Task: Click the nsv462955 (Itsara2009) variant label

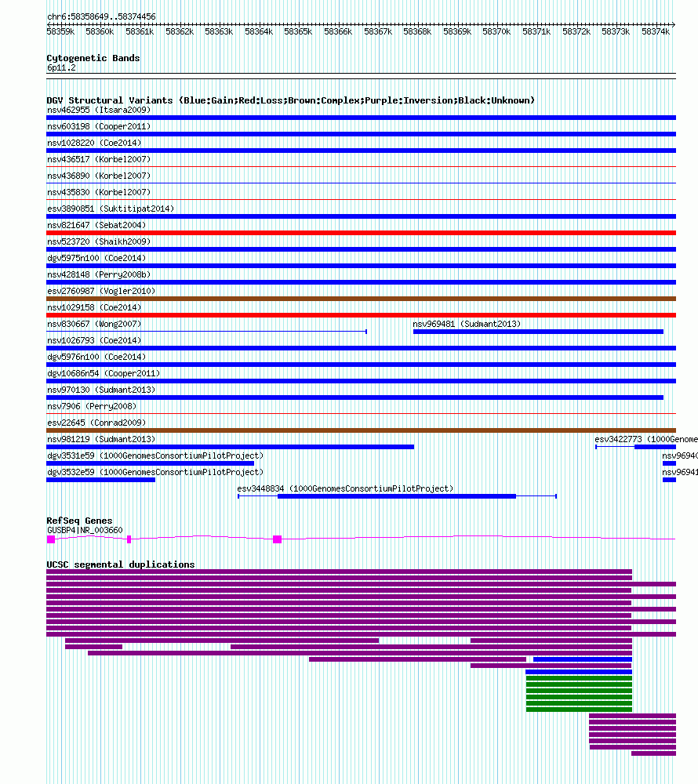Action: click(x=99, y=110)
